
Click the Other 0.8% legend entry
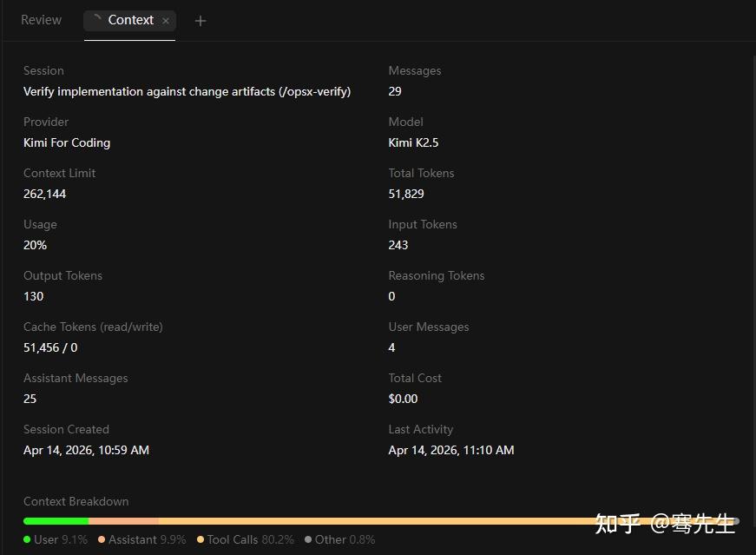point(340,539)
